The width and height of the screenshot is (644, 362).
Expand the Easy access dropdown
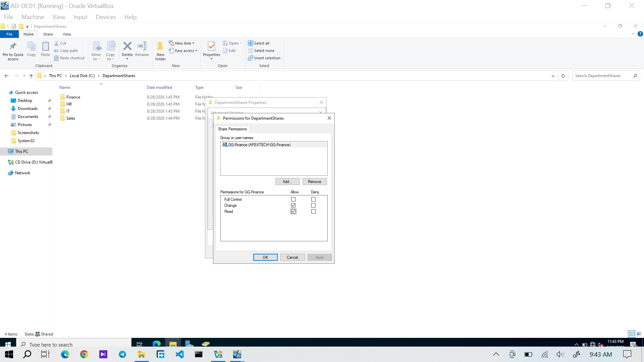coord(196,51)
